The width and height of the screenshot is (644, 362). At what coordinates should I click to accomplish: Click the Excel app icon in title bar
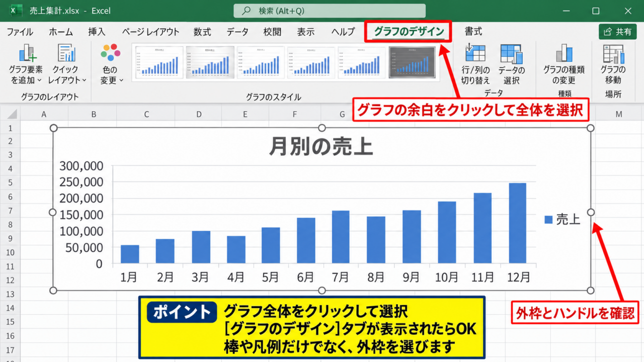[16, 11]
